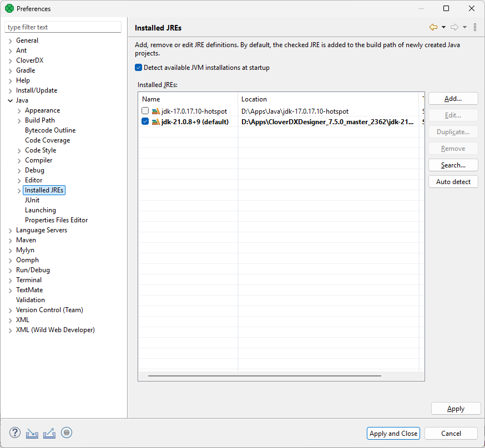Select the Language Servers item
The height and width of the screenshot is (448, 485).
(x=42, y=230)
